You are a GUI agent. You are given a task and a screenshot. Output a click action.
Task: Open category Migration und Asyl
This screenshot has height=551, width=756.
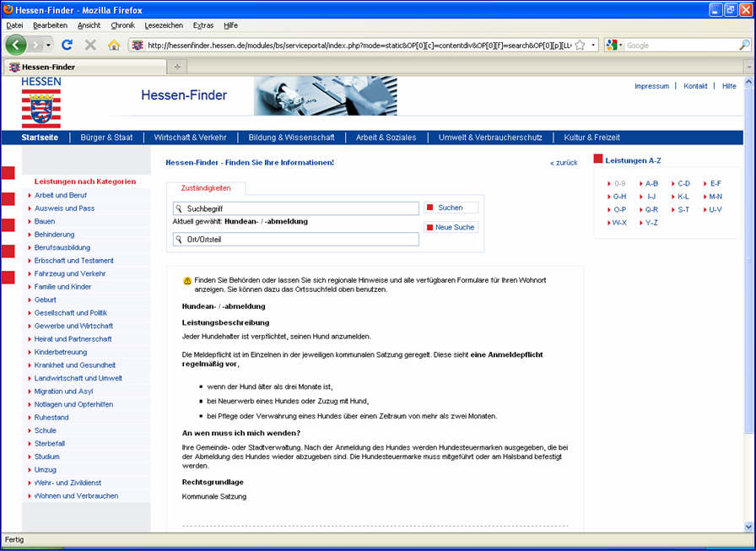coord(63,392)
